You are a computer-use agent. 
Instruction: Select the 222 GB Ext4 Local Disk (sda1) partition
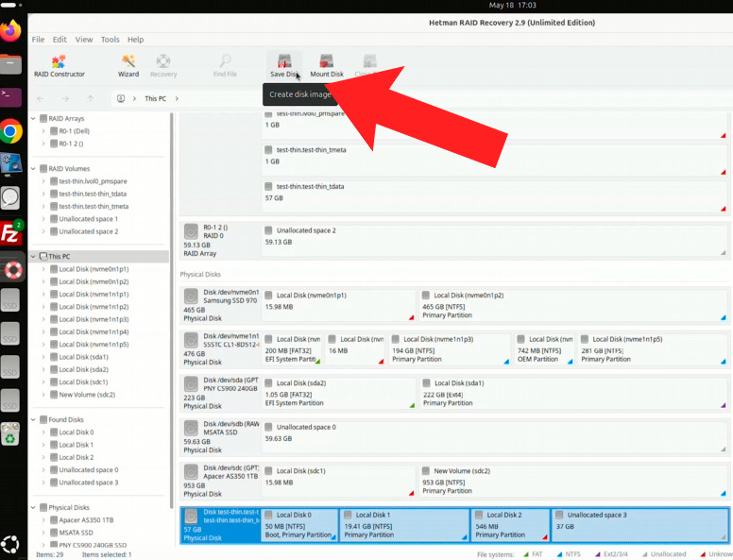point(574,394)
